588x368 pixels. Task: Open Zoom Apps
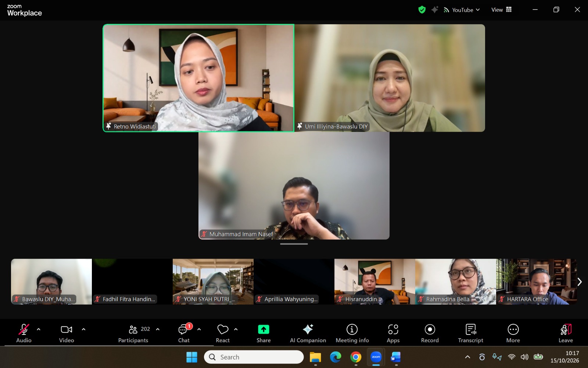point(393,333)
